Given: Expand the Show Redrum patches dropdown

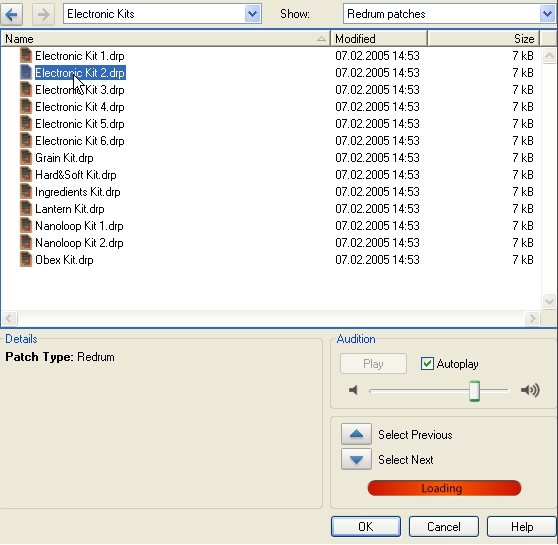Looking at the screenshot, I should (x=547, y=14).
